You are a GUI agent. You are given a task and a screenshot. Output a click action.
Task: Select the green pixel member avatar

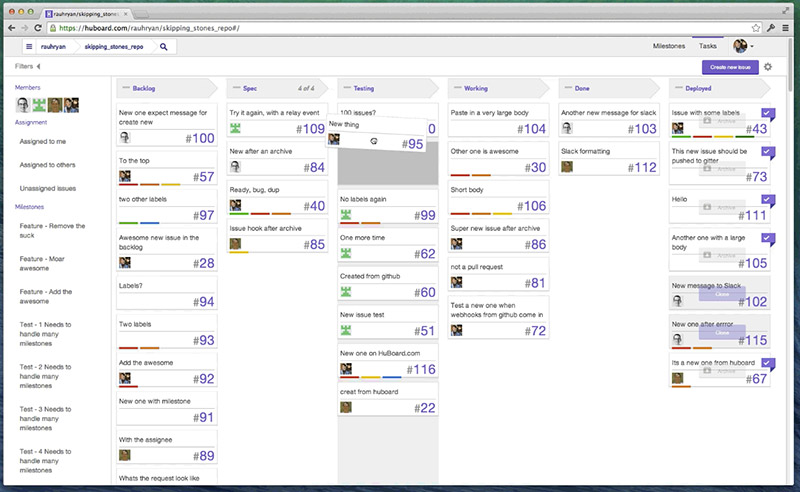pyautogui.click(x=39, y=105)
